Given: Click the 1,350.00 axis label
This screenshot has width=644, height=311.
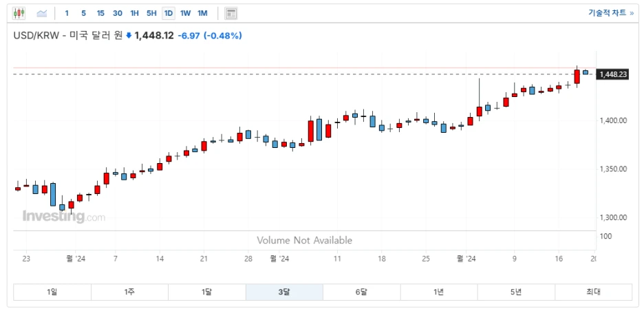Looking at the screenshot, I should 612,169.
